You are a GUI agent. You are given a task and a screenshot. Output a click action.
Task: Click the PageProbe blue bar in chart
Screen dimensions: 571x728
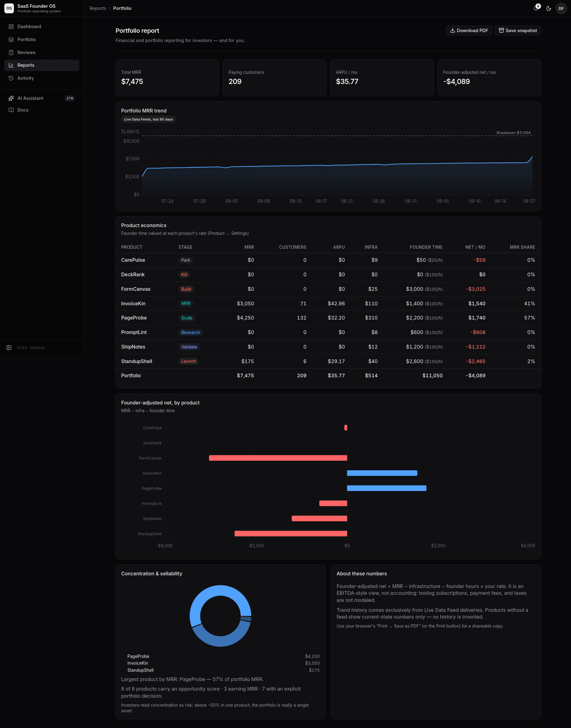[387, 488]
